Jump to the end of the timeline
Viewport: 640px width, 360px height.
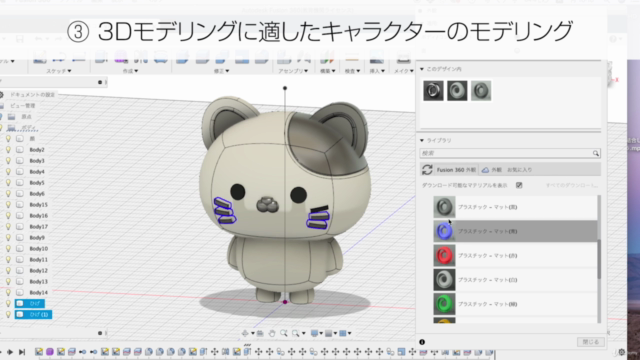(22, 352)
